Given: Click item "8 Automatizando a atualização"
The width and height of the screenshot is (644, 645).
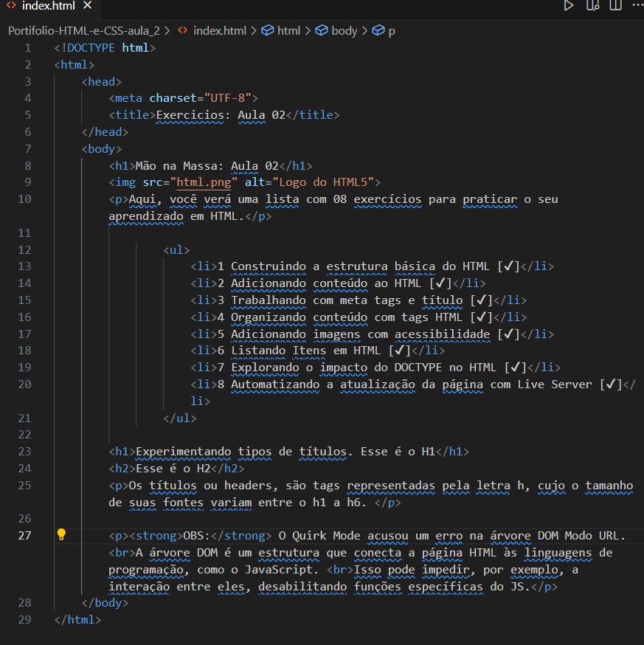Looking at the screenshot, I should [x=316, y=384].
